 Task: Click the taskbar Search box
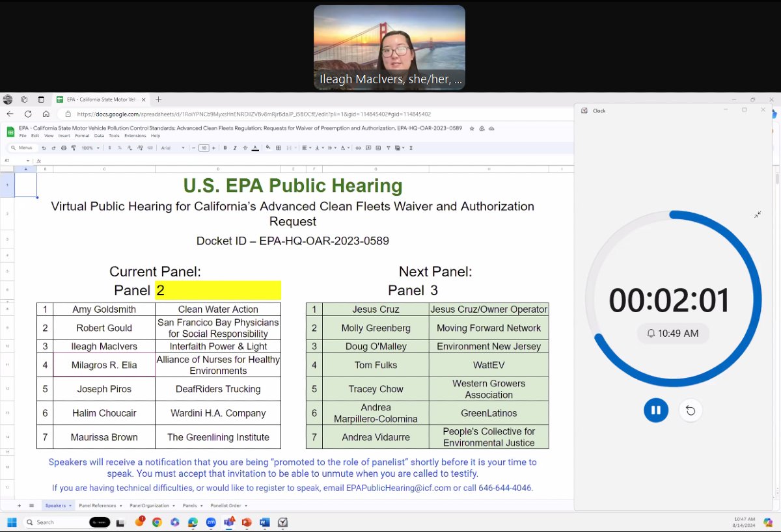pos(66,522)
